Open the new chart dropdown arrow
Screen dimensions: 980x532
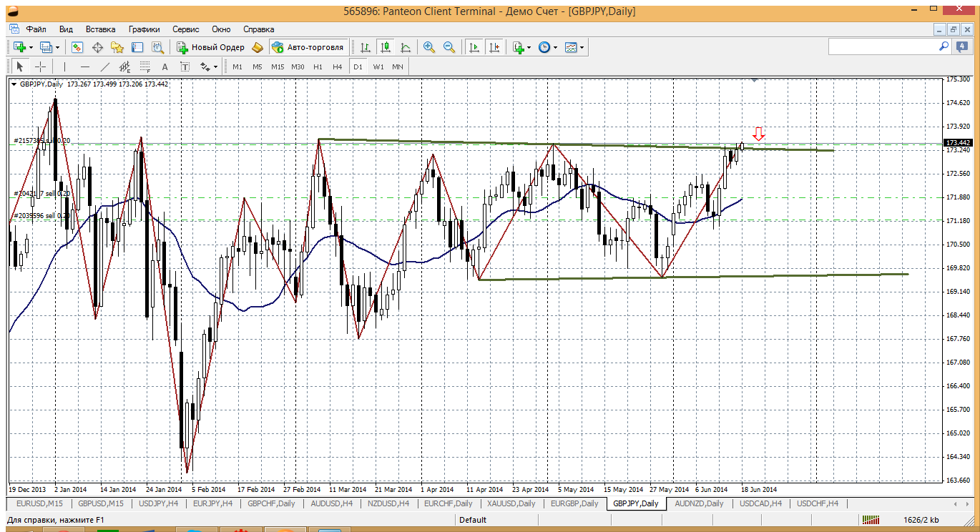[x=31, y=47]
